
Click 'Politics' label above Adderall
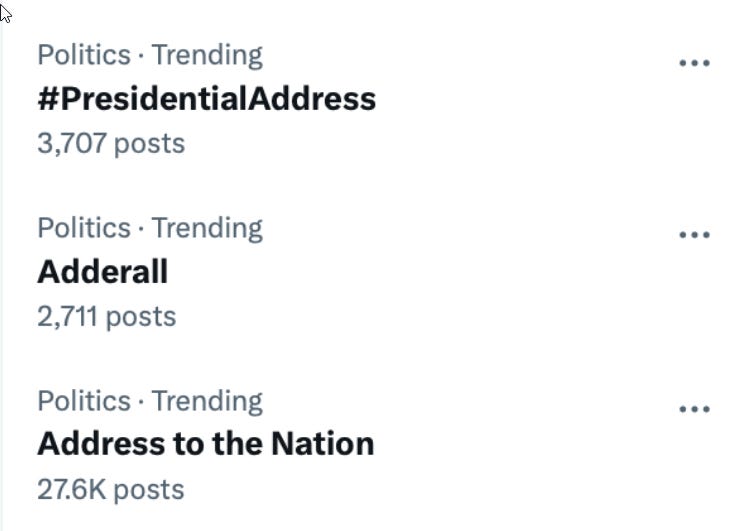(84, 228)
